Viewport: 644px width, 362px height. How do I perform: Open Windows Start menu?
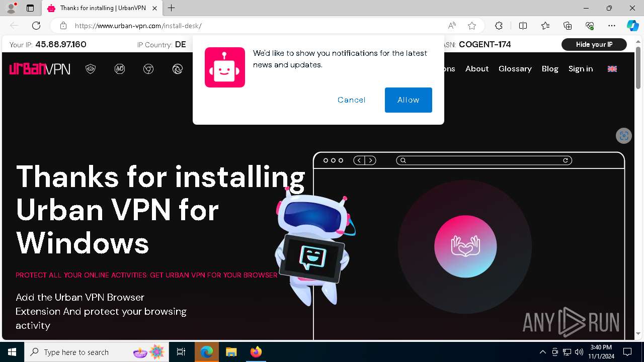pyautogui.click(x=12, y=352)
